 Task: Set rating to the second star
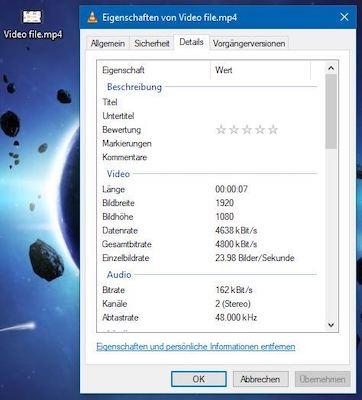click(x=234, y=130)
